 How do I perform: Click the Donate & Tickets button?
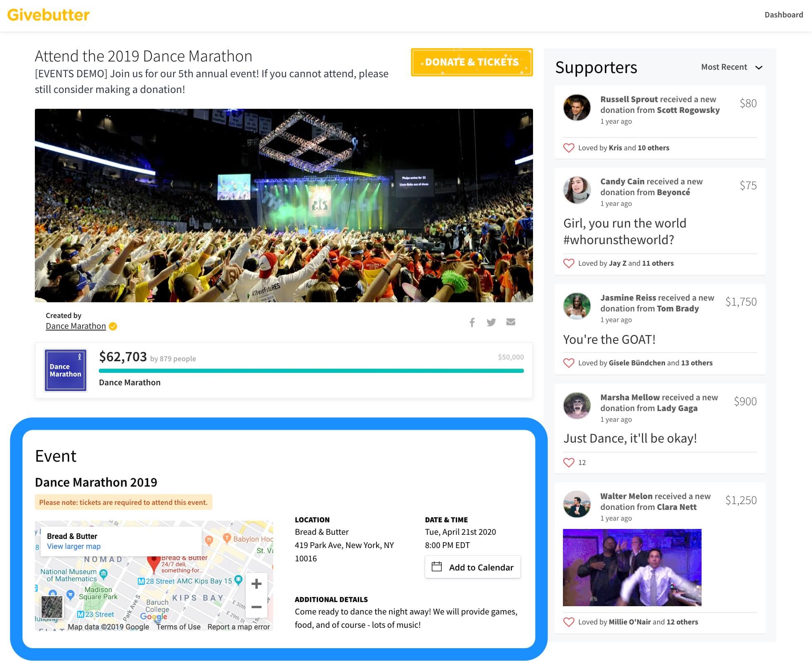point(472,62)
